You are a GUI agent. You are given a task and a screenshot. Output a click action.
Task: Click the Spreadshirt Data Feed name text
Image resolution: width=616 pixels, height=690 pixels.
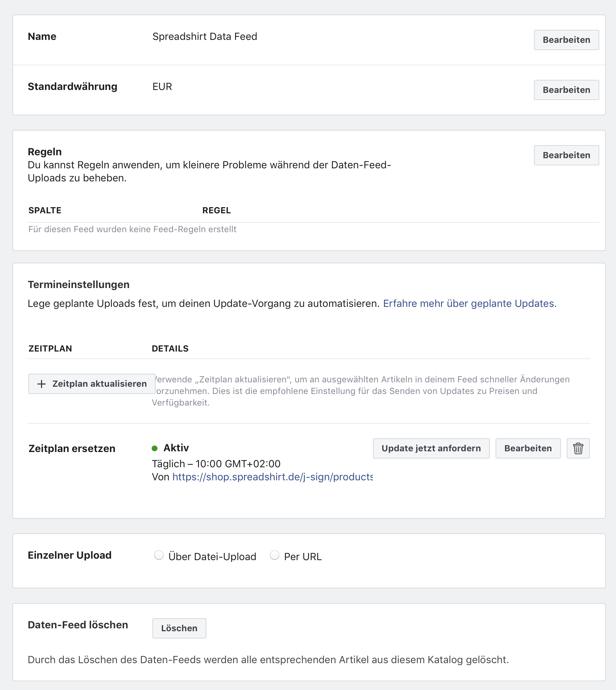click(205, 37)
